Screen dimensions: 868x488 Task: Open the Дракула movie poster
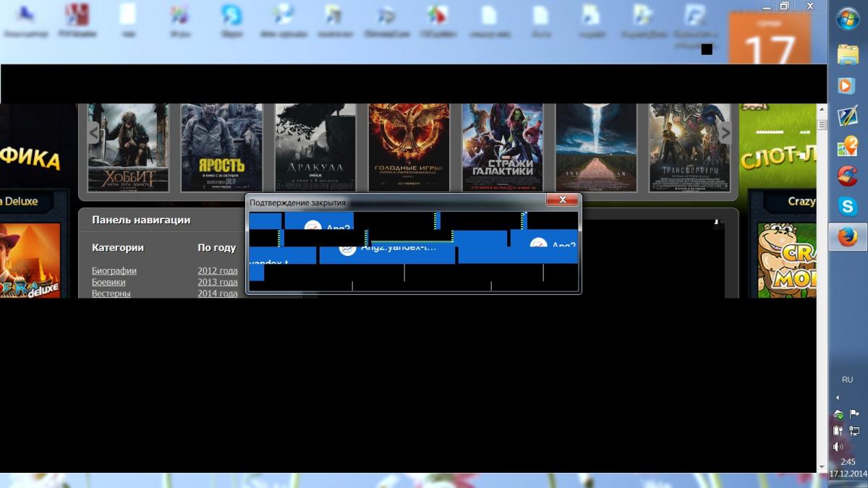point(315,147)
